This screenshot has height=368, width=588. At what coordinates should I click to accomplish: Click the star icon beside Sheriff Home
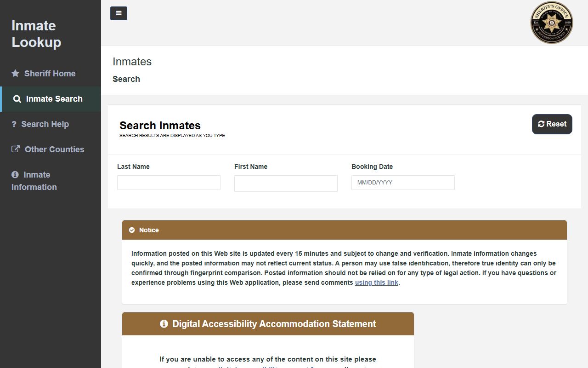click(16, 74)
